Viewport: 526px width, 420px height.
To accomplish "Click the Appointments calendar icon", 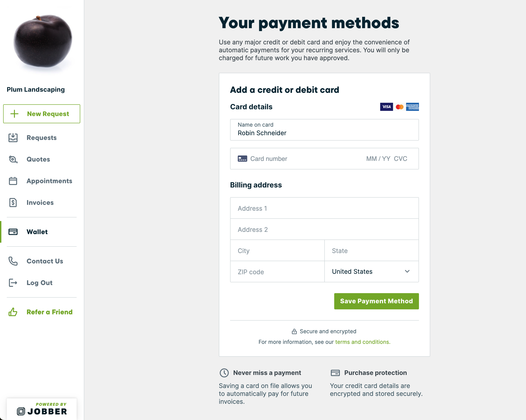I will pos(13,181).
